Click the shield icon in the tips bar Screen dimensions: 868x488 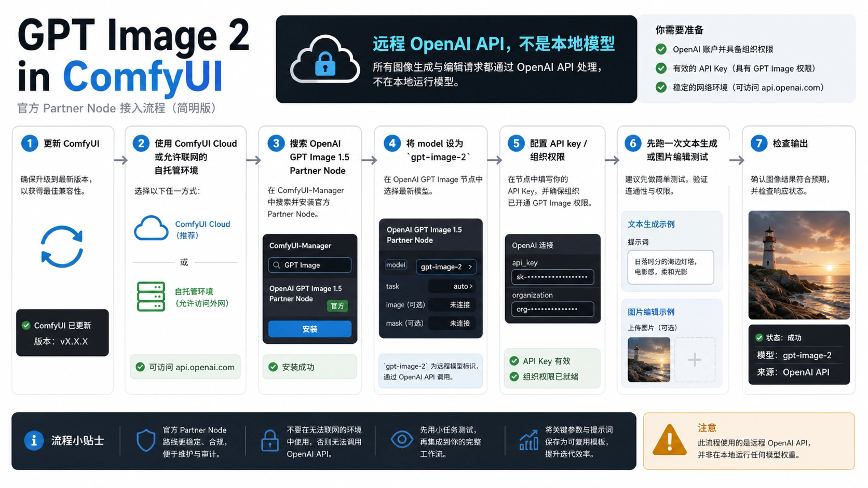click(146, 440)
